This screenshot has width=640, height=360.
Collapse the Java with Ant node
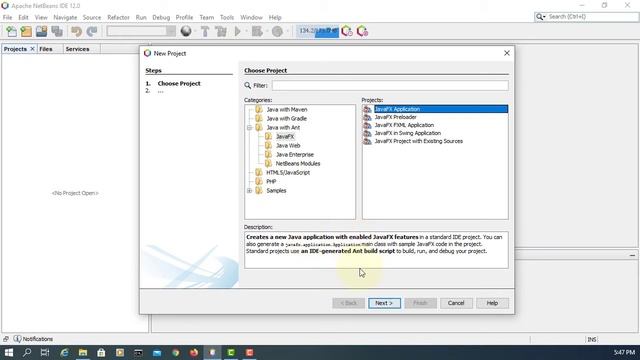coord(249,128)
